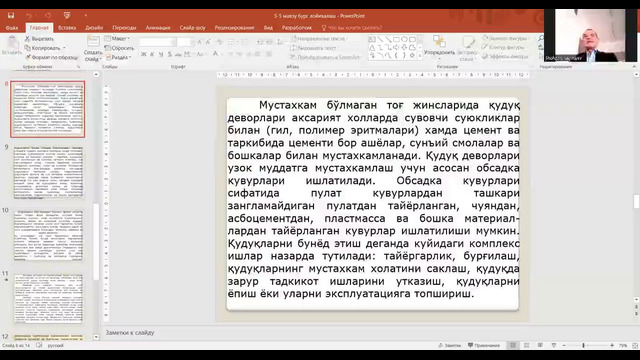Select slide 8 thumbnail
The image size is (640, 360).
[48, 109]
